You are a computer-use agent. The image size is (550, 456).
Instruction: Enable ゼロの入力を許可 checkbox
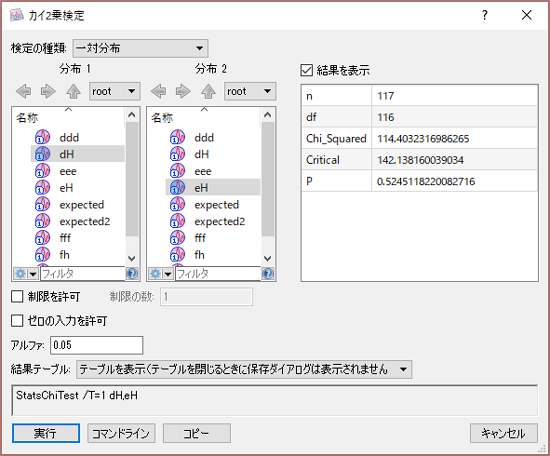[x=17, y=321]
